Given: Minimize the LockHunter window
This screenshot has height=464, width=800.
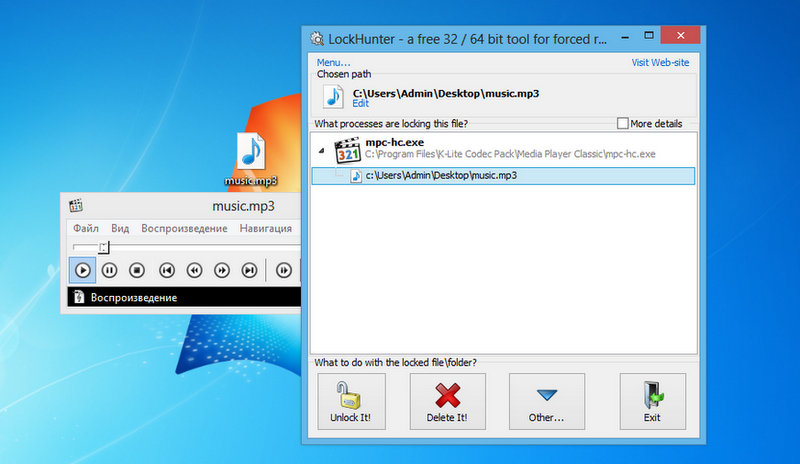Looking at the screenshot, I should coord(625,36).
